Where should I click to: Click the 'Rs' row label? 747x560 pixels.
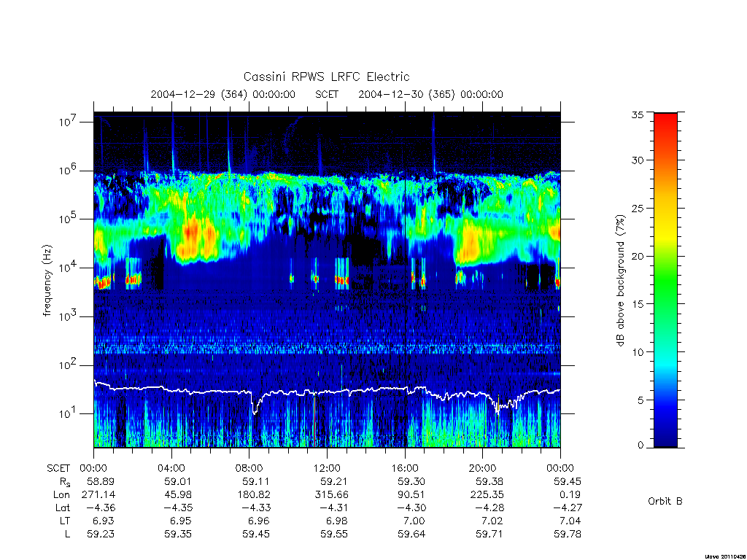pos(65,482)
